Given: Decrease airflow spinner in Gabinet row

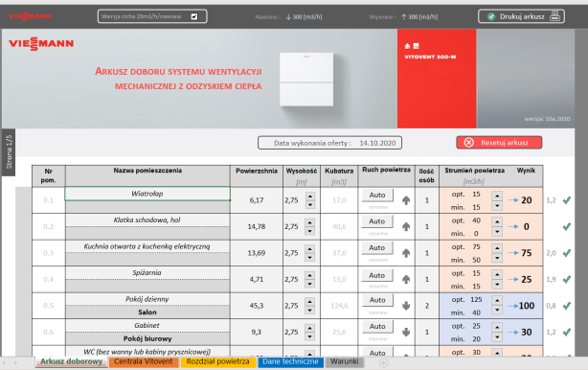Looking at the screenshot, I should [x=497, y=336].
